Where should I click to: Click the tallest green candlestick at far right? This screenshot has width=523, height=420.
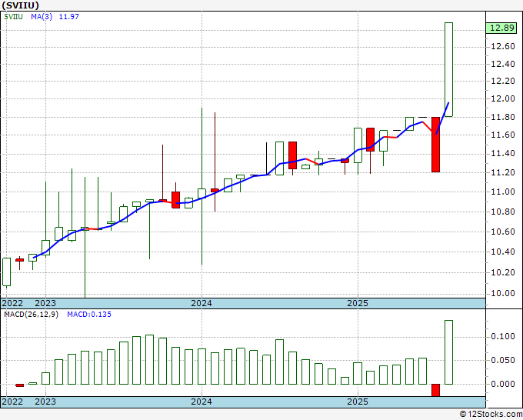point(448,69)
